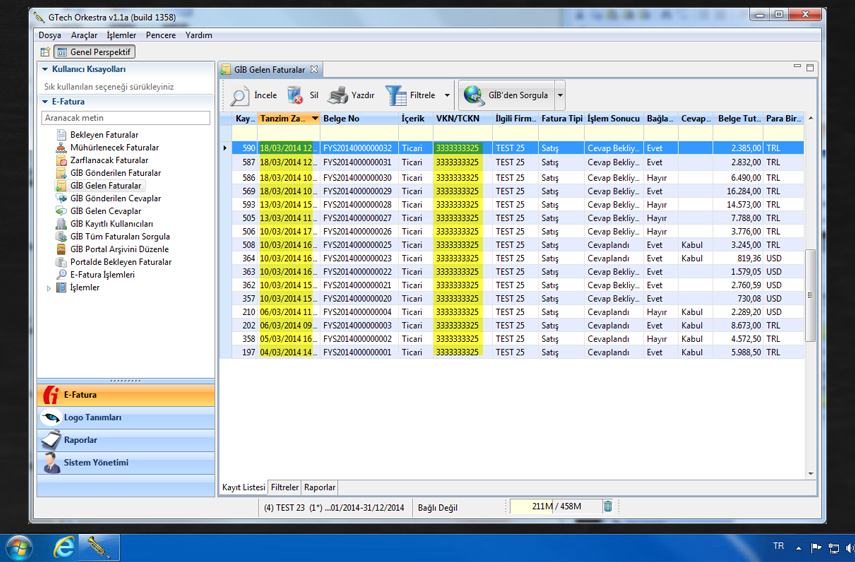Open GİB Gönderilen Cevaplar icon
The image size is (855, 562).
(61, 198)
